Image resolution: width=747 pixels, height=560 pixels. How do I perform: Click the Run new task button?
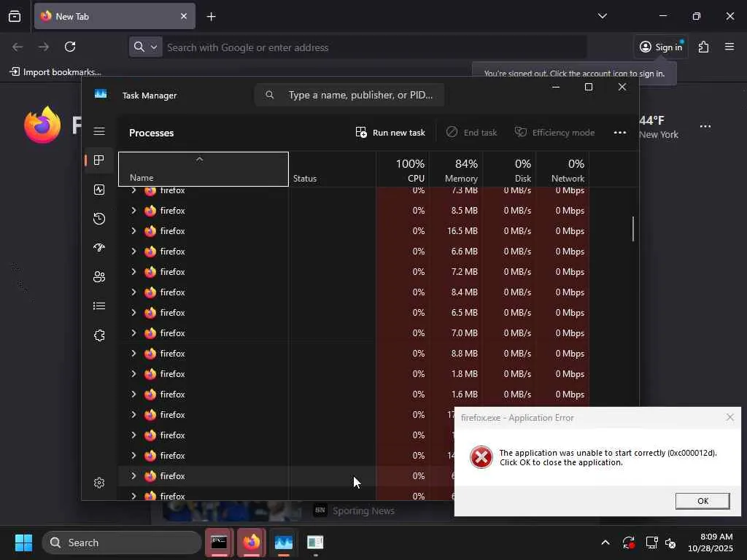click(x=390, y=133)
